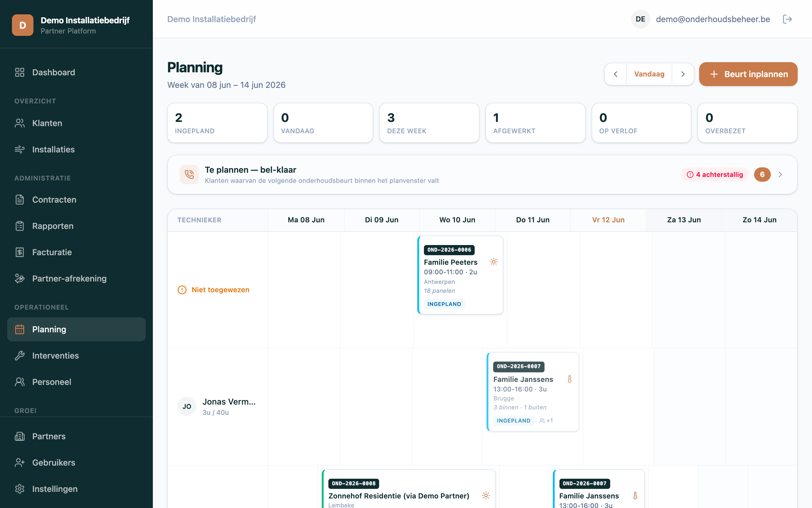This screenshot has height=508, width=812.
Task: Click the +1 extra technicians indicator
Action: (546, 421)
